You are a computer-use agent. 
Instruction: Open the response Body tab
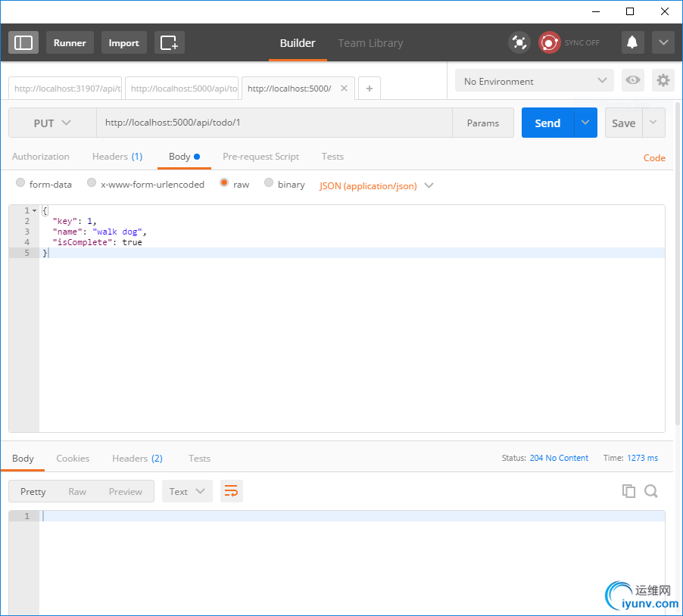click(23, 459)
